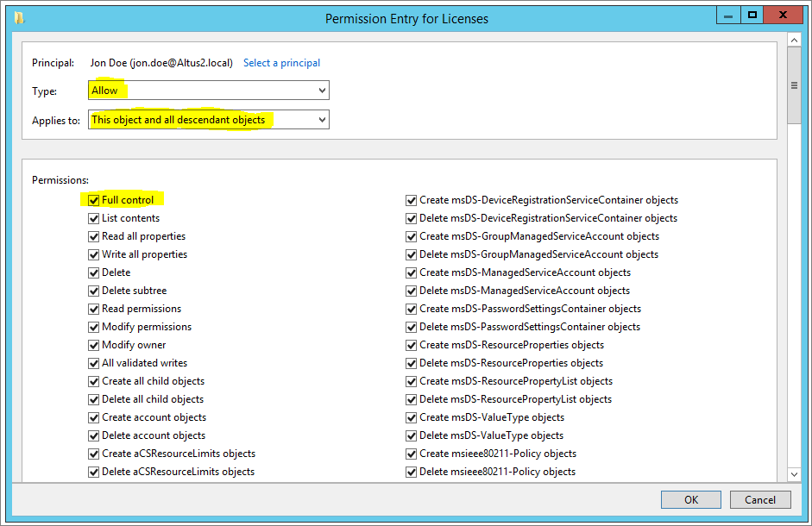Disable Create account objects permission
The height and width of the screenshot is (526, 812).
94,417
